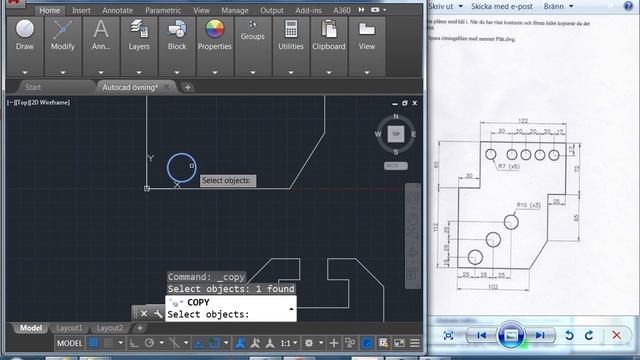The image size is (640, 360).
Task: Close the command line with its X icon
Action: click(144, 313)
